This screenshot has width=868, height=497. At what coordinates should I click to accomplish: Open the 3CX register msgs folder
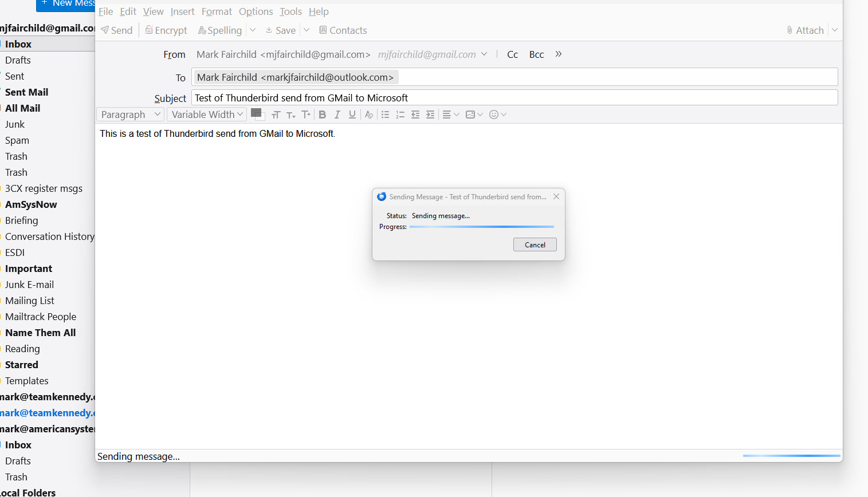[x=44, y=188]
